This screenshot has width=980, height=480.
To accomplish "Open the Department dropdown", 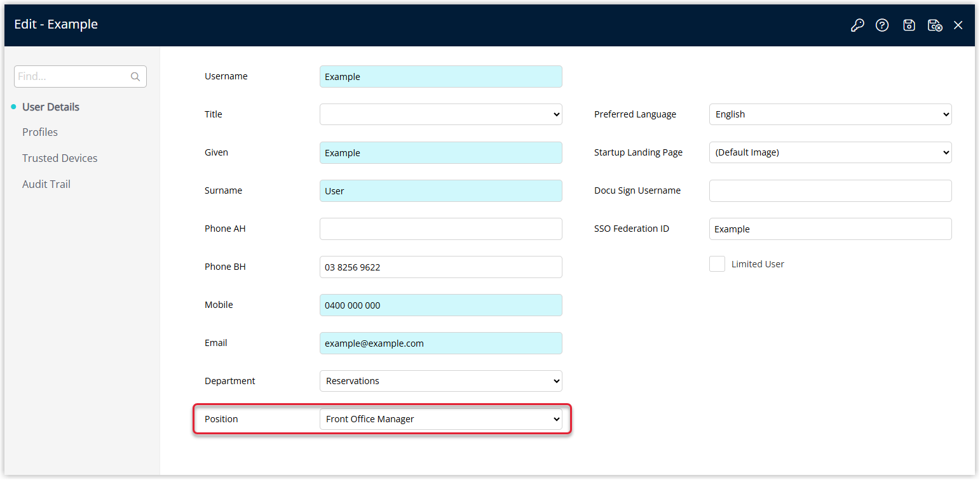I will 441,381.
